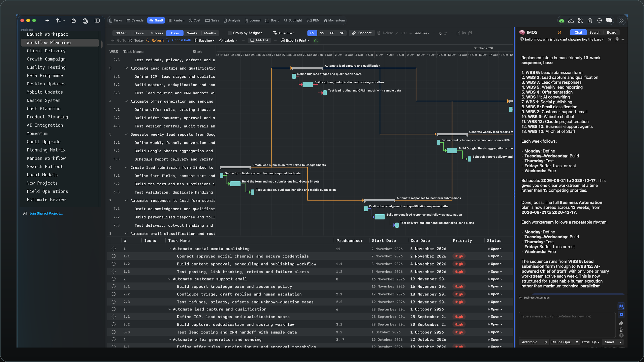The height and width of the screenshot is (362, 644).
Task: Click the Connect button
Action: [362, 33]
